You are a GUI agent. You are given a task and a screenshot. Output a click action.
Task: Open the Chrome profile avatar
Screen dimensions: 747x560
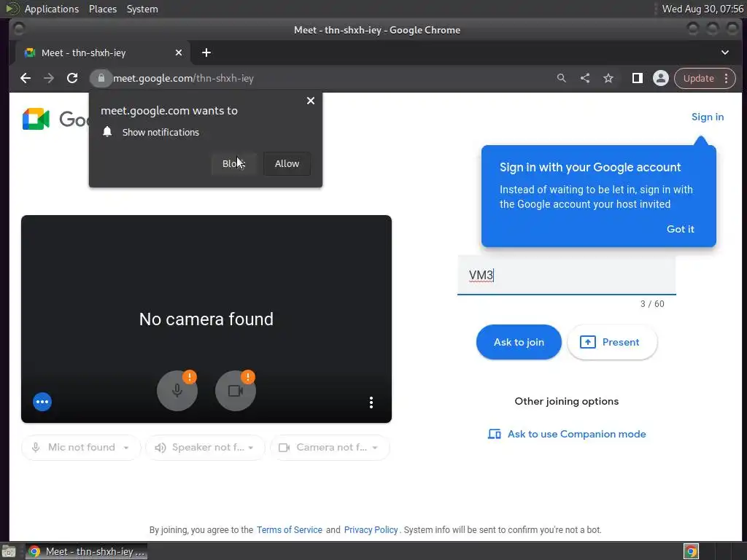tap(660, 78)
